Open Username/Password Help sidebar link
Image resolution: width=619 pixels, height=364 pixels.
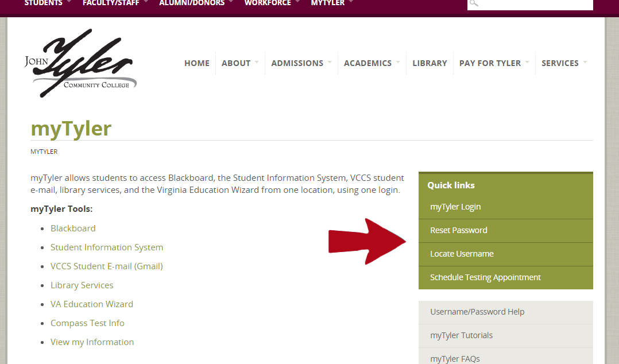(506, 312)
